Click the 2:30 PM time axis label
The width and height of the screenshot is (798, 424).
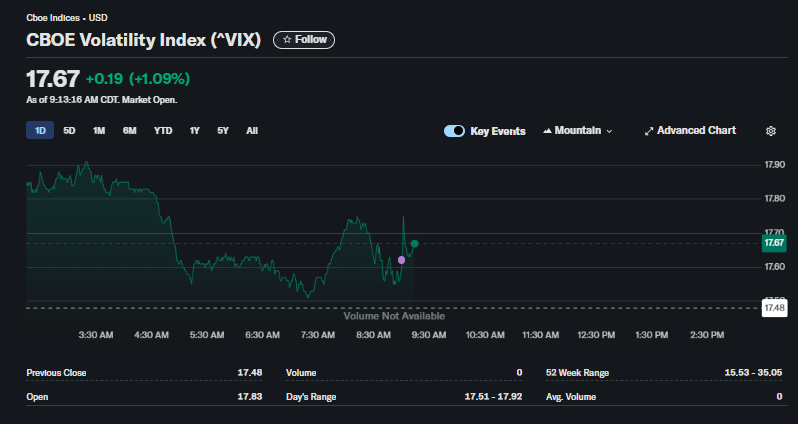(707, 335)
